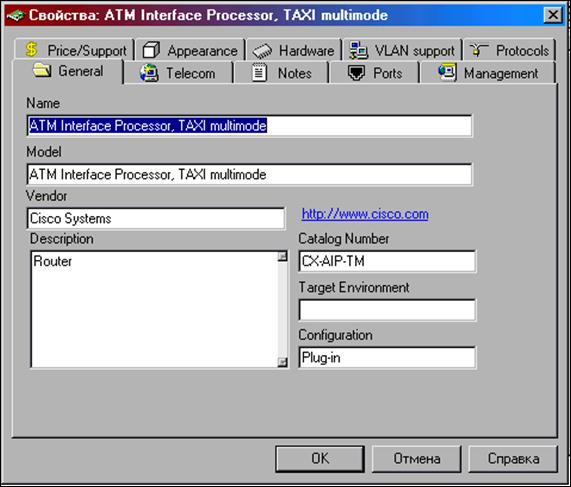Click the Description scrollbar down arrow
This screenshot has height=487, width=571.
[x=283, y=362]
